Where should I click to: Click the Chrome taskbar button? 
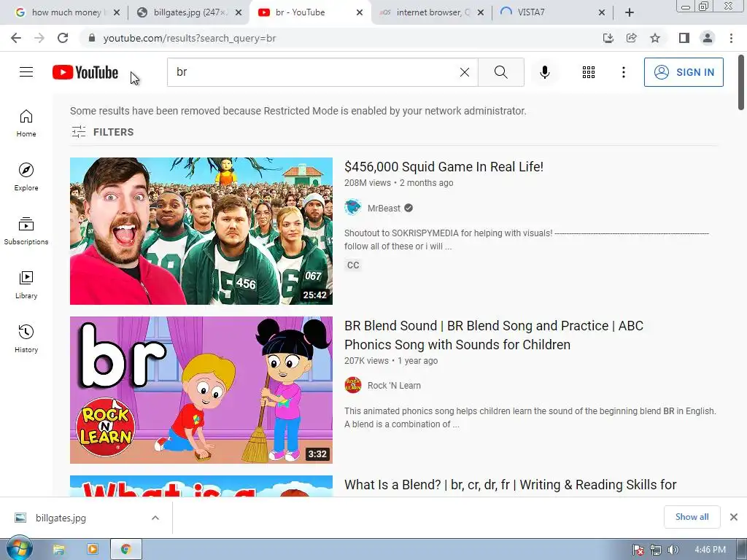coord(125,550)
